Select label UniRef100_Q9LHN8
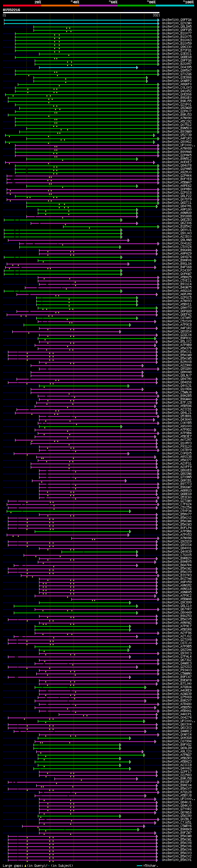This screenshot has width=197, height=868. point(177,240)
